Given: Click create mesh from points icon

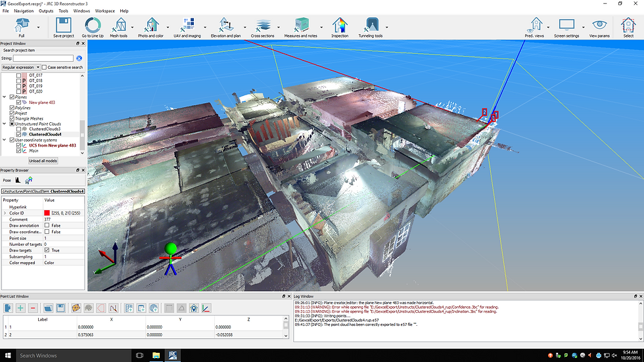Looking at the screenshot, I should click(x=76, y=308).
